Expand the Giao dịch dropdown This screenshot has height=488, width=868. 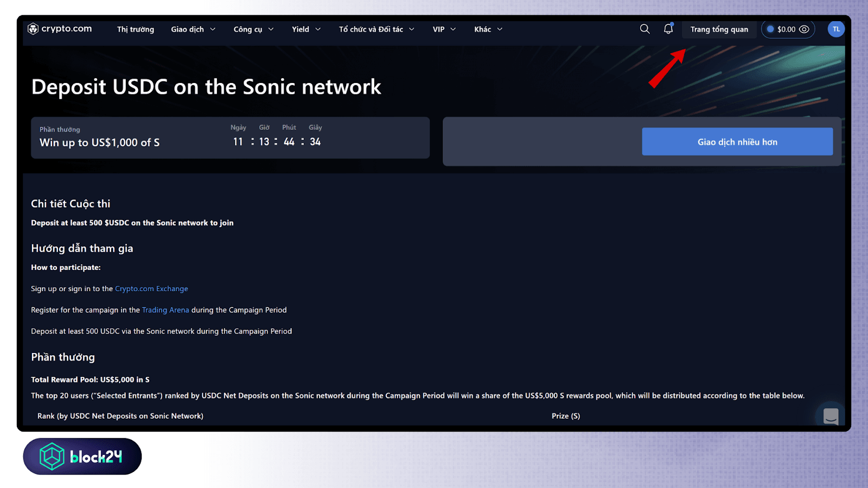(x=193, y=29)
